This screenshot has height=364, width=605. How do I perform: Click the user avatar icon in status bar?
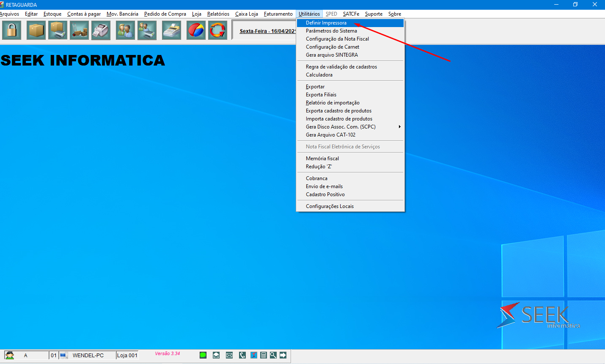point(10,355)
